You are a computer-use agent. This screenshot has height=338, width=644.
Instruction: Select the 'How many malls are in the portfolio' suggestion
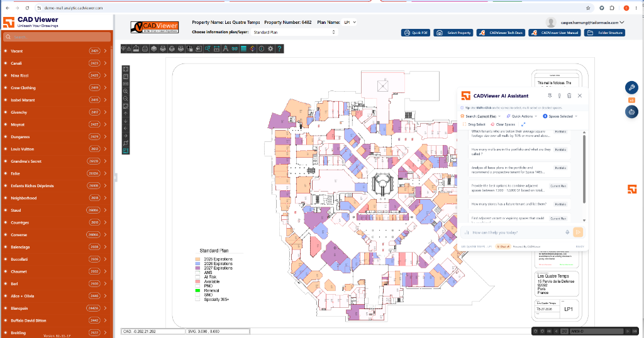pyautogui.click(x=519, y=151)
